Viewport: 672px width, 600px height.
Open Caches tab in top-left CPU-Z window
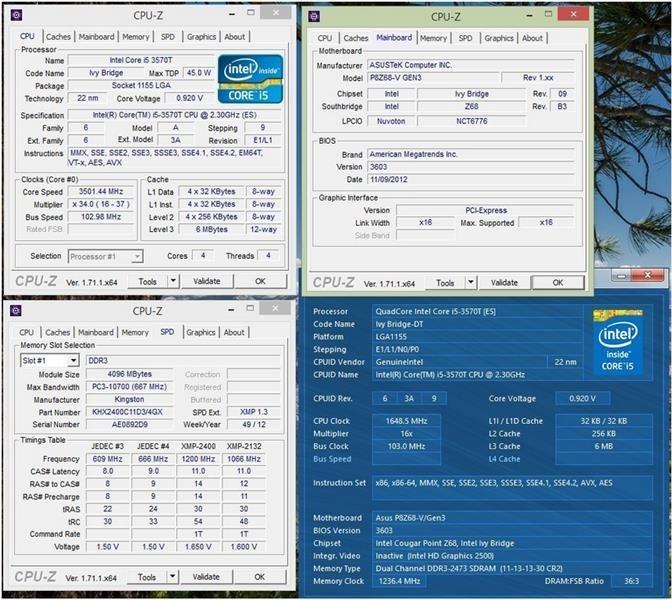(58, 37)
